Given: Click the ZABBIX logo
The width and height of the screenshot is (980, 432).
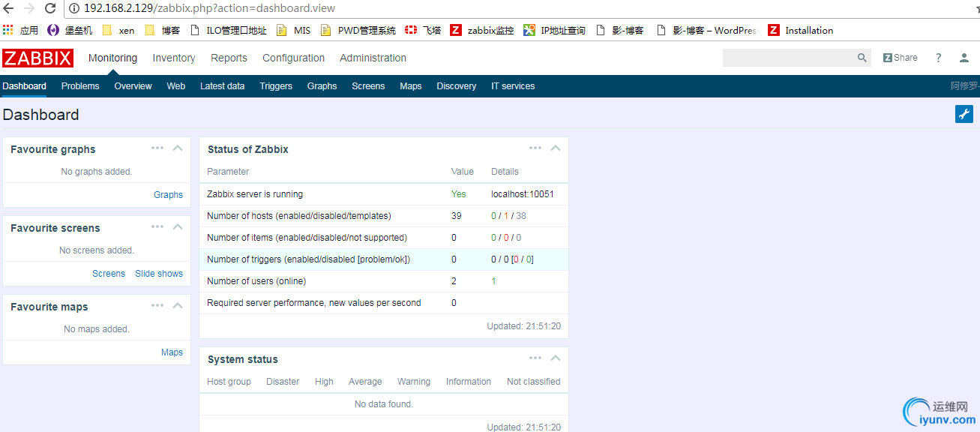Looking at the screenshot, I should 37,58.
